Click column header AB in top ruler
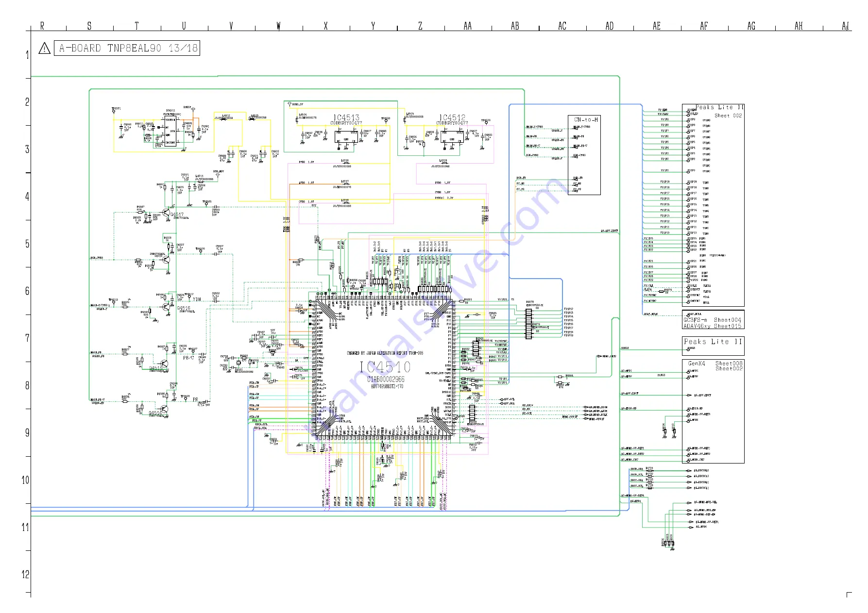The height and width of the screenshot is (613, 868). pyautogui.click(x=515, y=26)
